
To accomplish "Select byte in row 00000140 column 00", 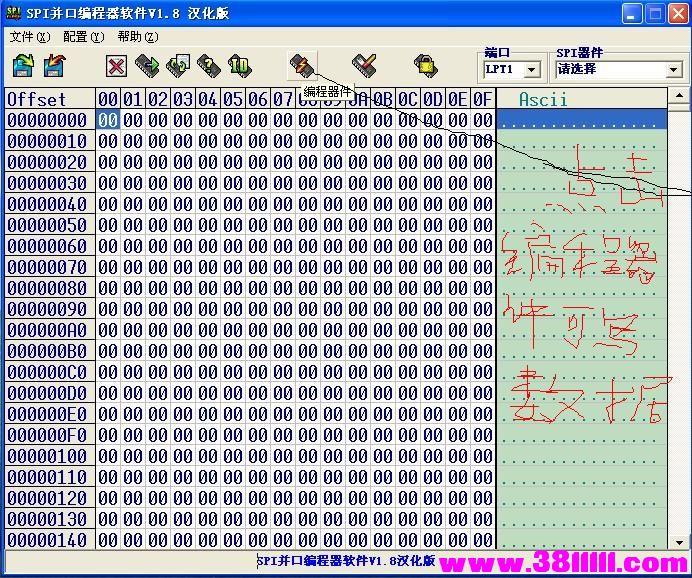I will tap(108, 540).
